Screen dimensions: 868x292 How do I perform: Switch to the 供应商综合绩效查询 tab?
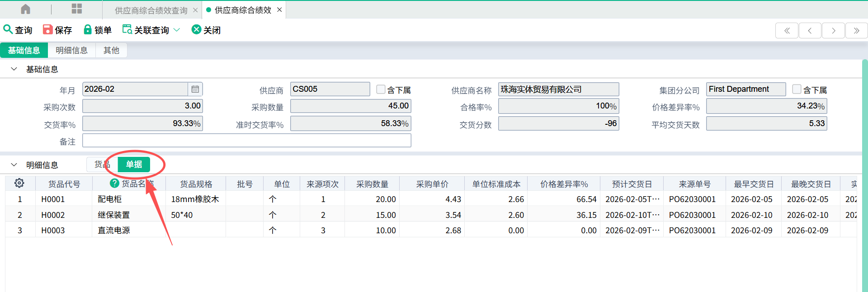151,10
